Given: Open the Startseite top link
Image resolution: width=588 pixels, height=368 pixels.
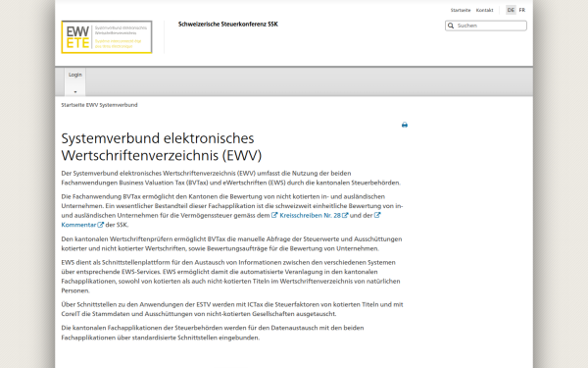Looking at the screenshot, I should (461, 10).
